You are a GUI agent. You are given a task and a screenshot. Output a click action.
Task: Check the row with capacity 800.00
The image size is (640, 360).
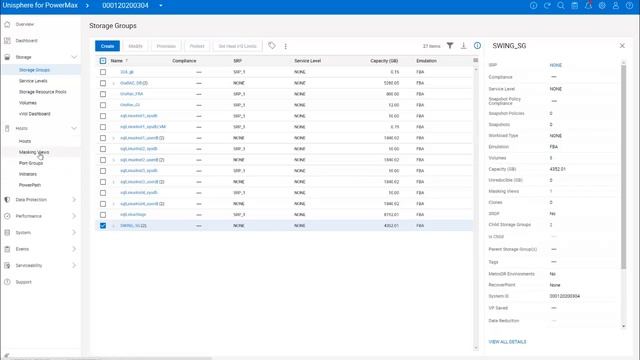point(103,94)
